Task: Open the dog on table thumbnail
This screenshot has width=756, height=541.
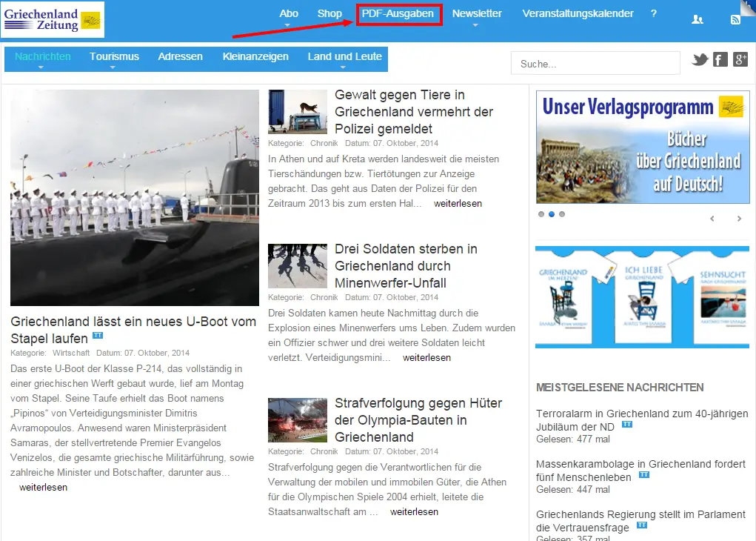Action: (298, 111)
